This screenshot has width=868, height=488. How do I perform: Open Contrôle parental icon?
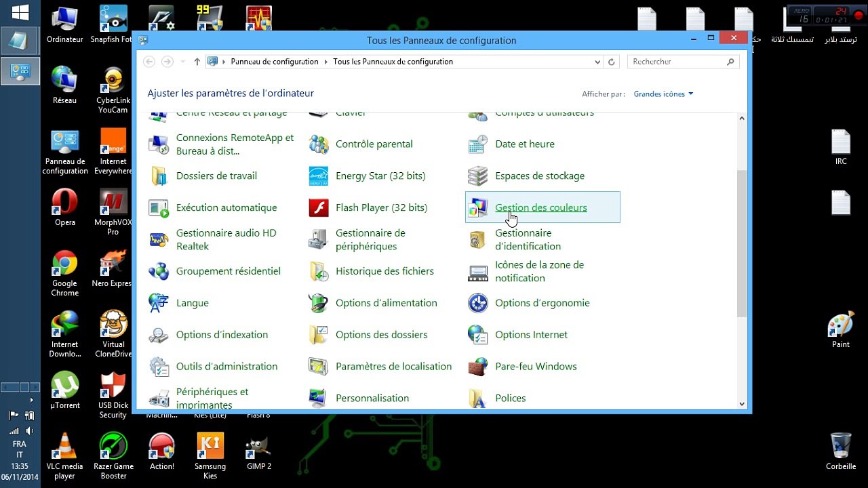click(x=319, y=144)
